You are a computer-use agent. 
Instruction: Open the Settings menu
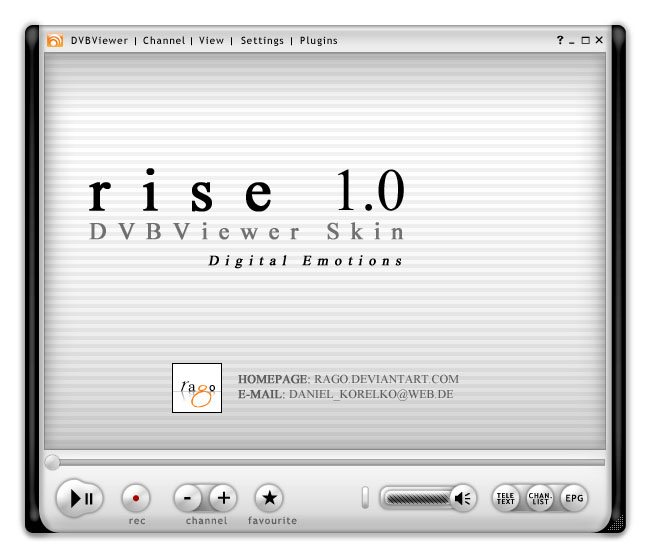click(x=262, y=41)
